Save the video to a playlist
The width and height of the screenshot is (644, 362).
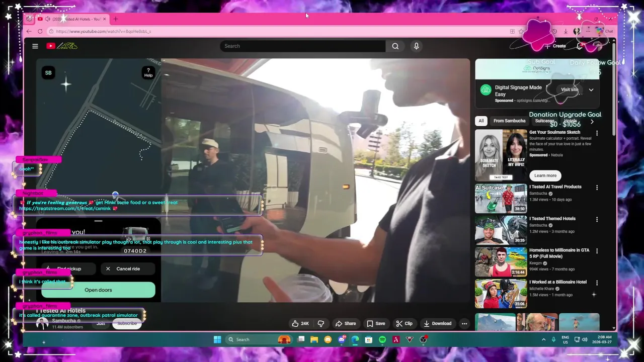[x=376, y=323]
